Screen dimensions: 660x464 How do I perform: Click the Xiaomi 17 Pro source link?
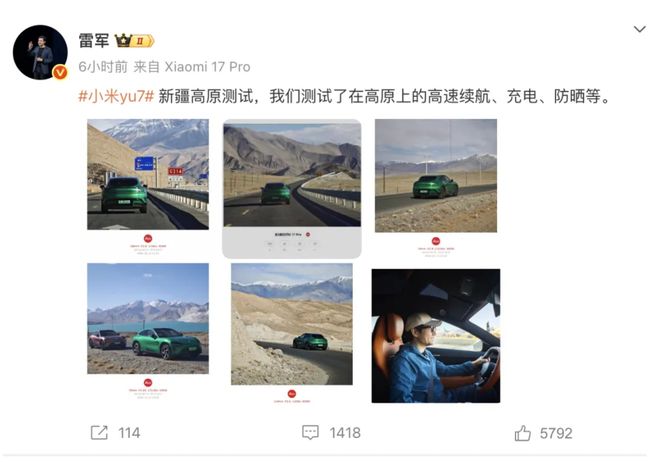[207, 67]
